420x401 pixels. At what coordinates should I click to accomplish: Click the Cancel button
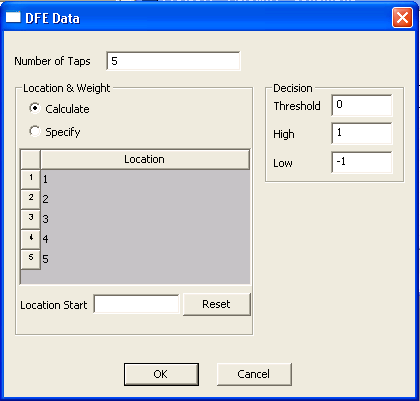(x=254, y=374)
